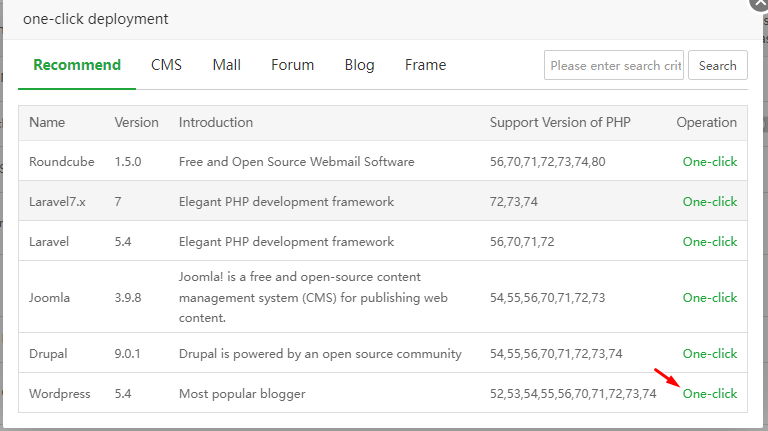Select the Drupal name cell
Image resolution: width=768 pixels, height=431 pixels.
48,354
